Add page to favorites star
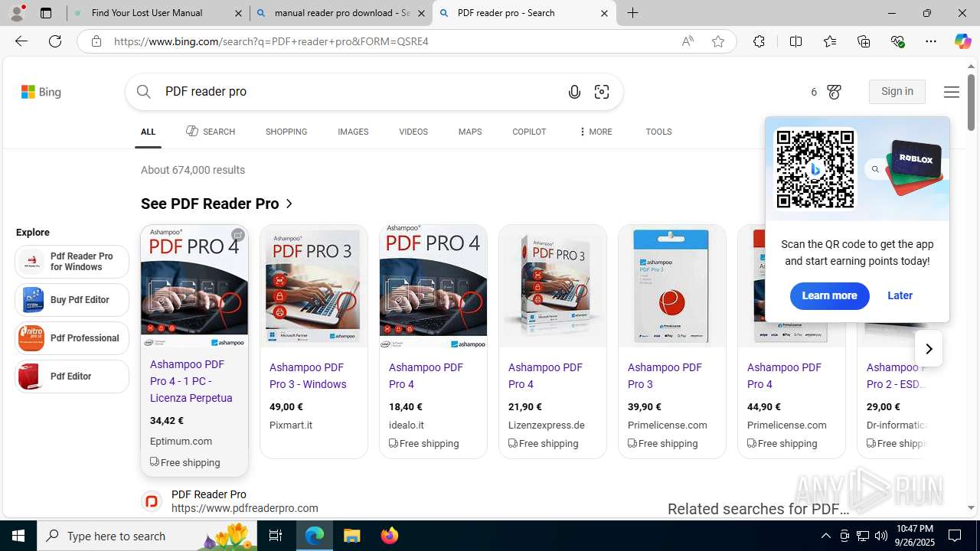 pos(717,41)
